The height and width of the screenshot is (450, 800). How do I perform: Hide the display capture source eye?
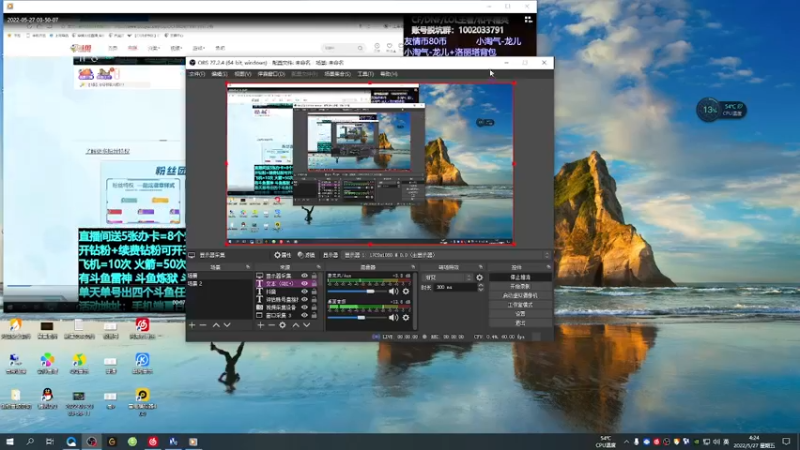click(305, 276)
